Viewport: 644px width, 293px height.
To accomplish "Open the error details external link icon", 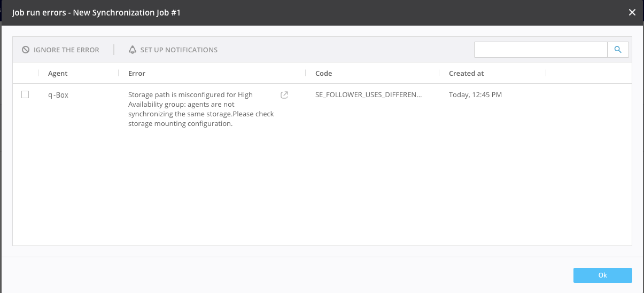I will (x=284, y=95).
